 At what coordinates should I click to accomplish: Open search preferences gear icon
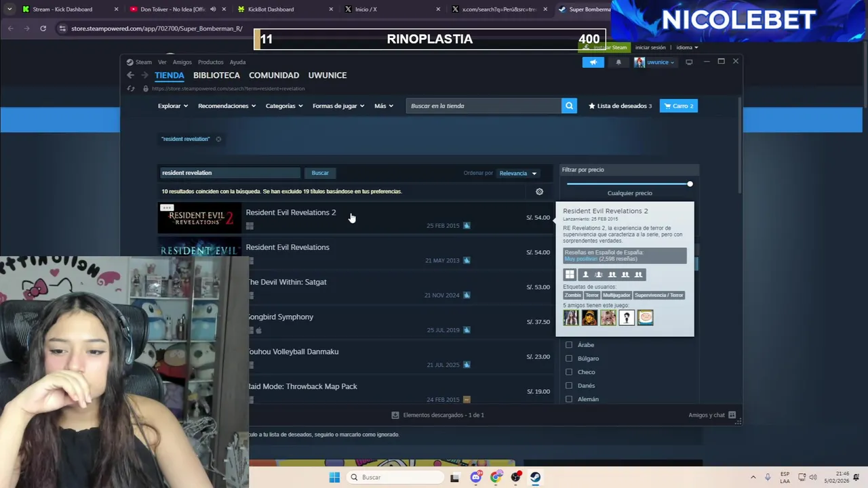point(539,192)
